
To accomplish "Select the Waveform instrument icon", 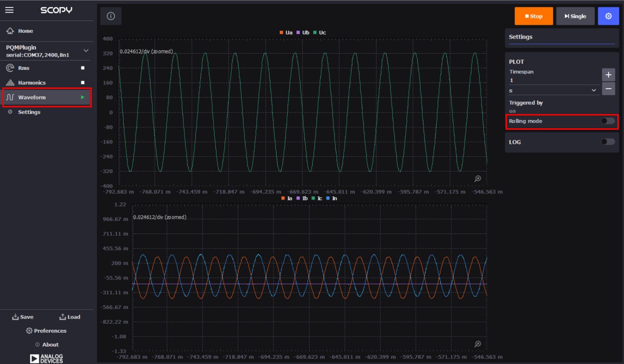I will pos(9,97).
